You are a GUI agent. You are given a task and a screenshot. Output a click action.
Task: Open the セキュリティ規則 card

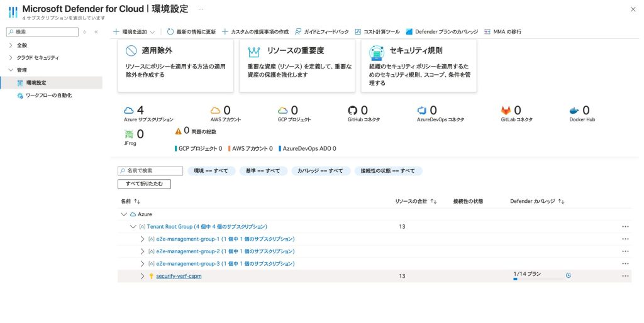coord(418,66)
